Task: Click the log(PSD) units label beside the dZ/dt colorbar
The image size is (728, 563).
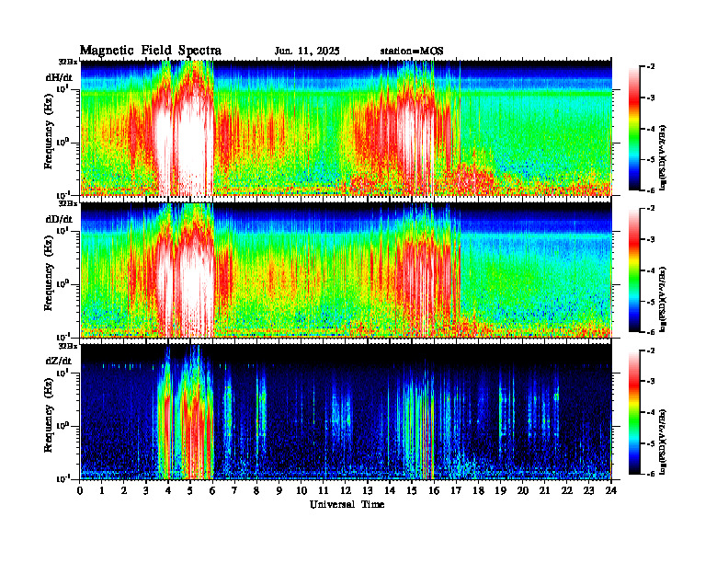Action: (x=663, y=441)
